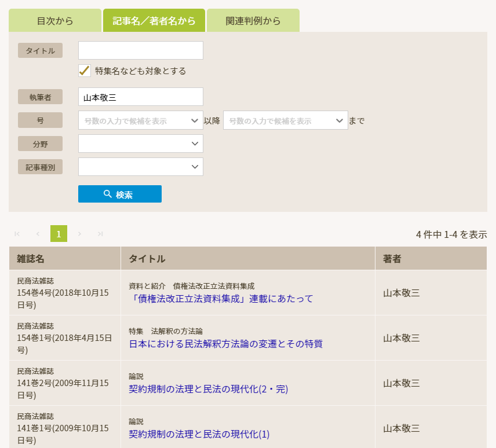Click 山本敬三 author in 154巻1号 row
The width and height of the screenshot is (496, 448).
tap(402, 338)
